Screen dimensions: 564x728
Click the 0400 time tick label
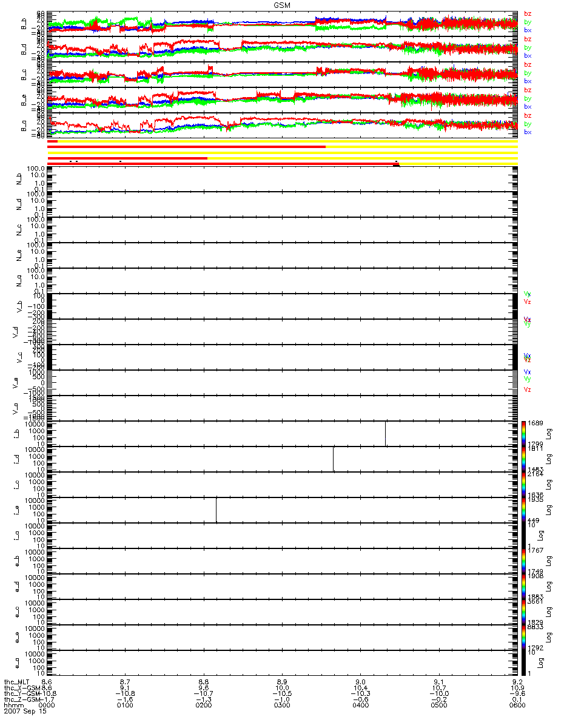tap(360, 706)
